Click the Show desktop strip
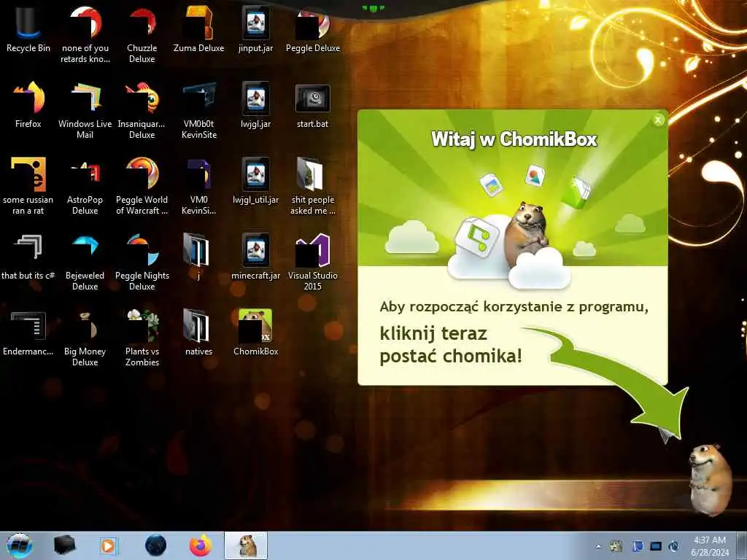 (x=742, y=545)
